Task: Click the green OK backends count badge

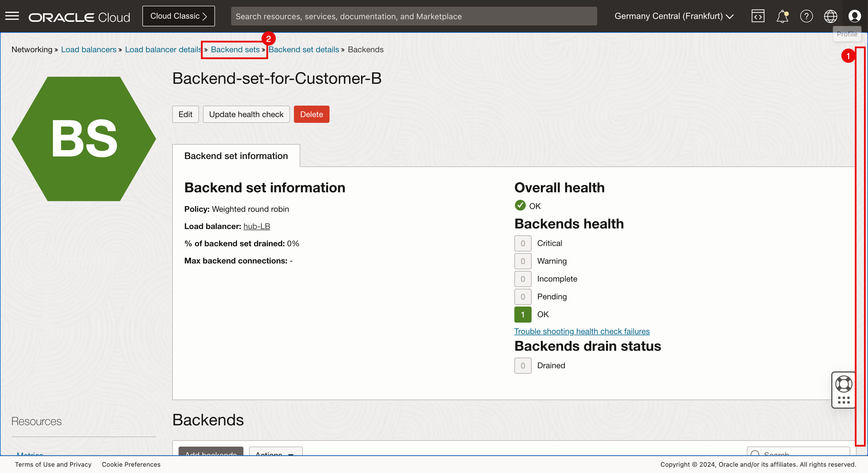Action: 522,314
